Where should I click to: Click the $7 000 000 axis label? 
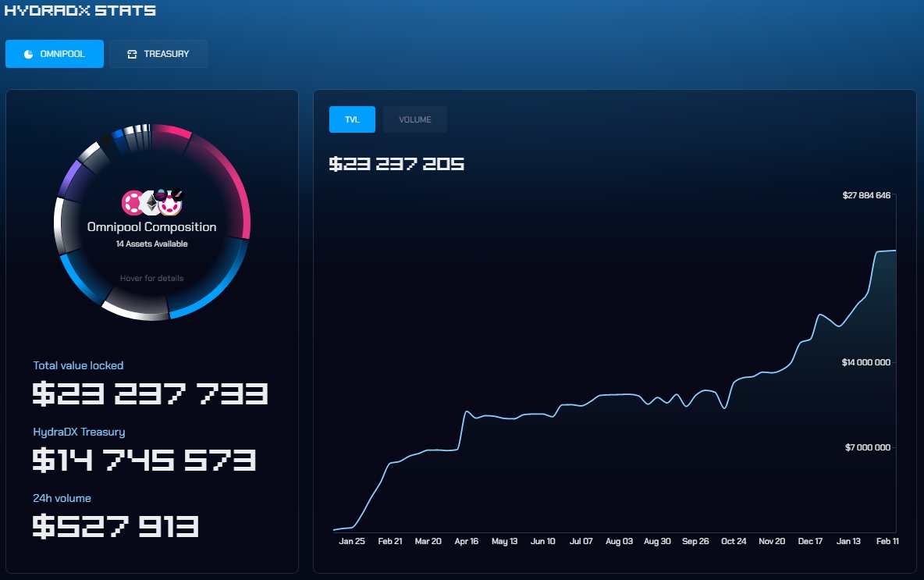(868, 447)
